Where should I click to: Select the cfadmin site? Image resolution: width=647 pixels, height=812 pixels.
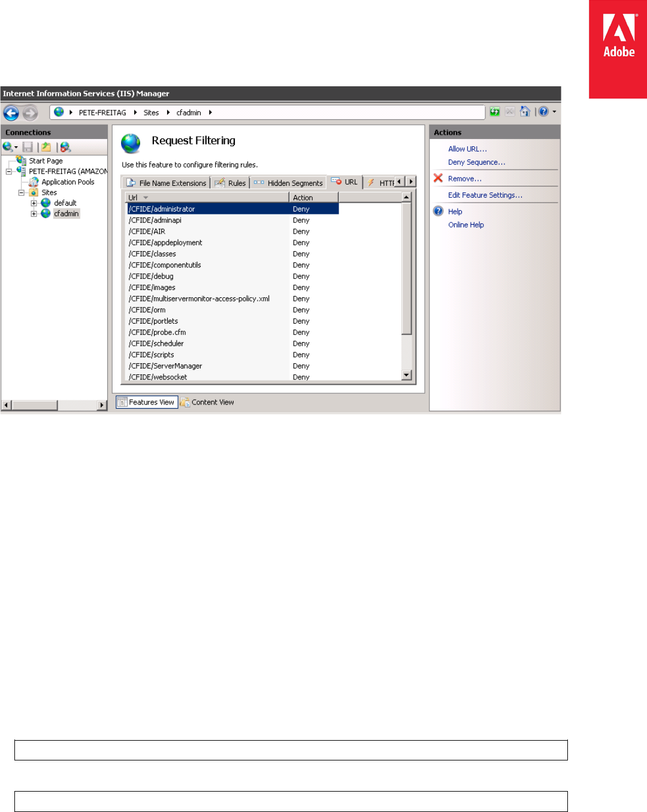[x=66, y=213]
